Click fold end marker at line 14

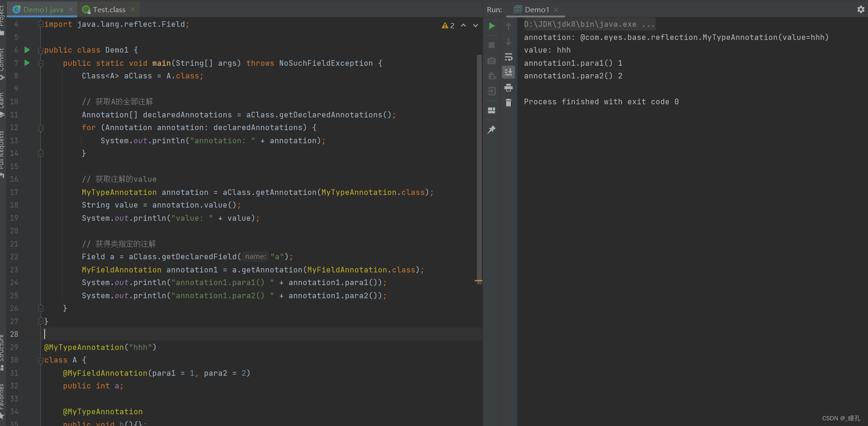40,153
